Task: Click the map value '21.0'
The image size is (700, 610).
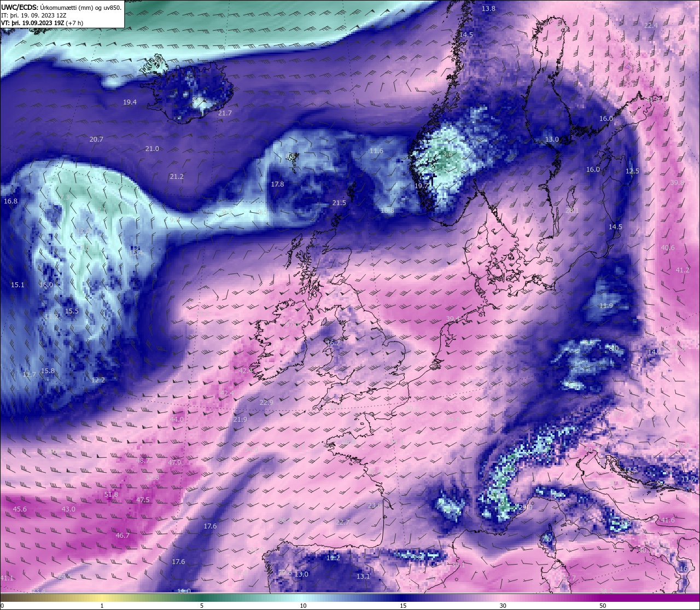Action: pyautogui.click(x=152, y=149)
